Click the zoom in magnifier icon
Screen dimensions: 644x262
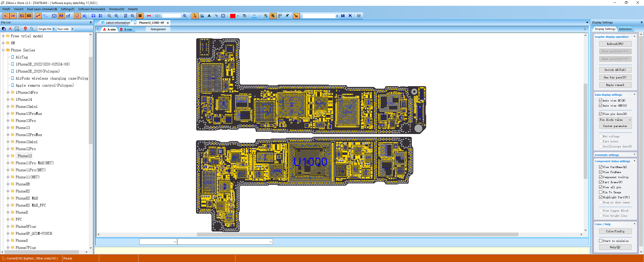pyautogui.click(x=116, y=16)
